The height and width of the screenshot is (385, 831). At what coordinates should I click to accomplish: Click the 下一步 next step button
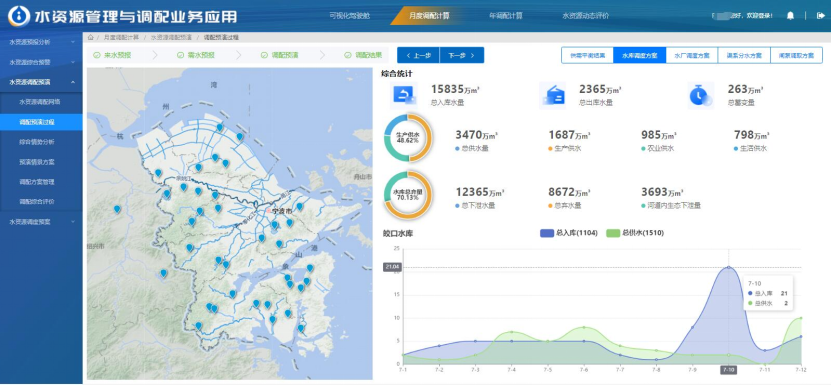click(x=462, y=55)
